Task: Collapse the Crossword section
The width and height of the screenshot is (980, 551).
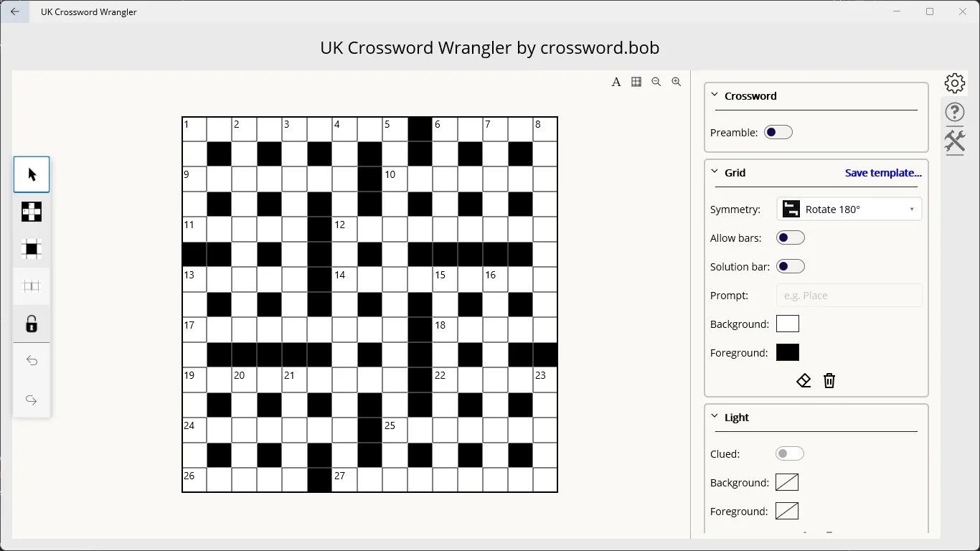Action: click(x=715, y=95)
